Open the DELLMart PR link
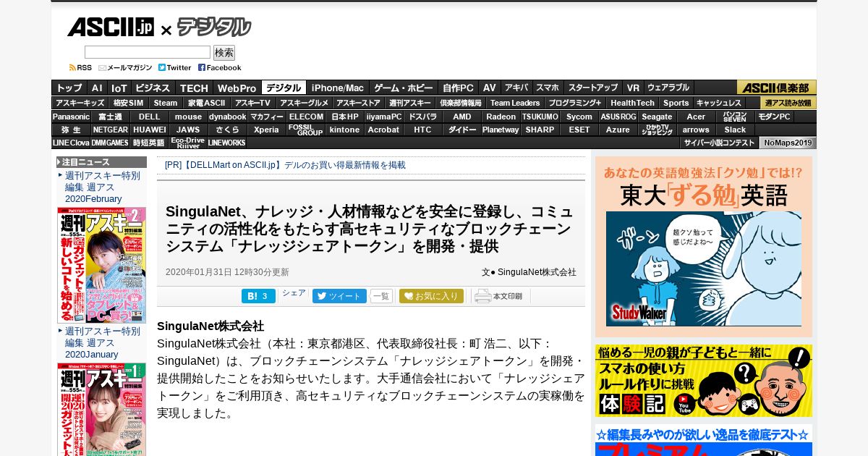Viewport: 868px width, 456px height. [x=285, y=165]
